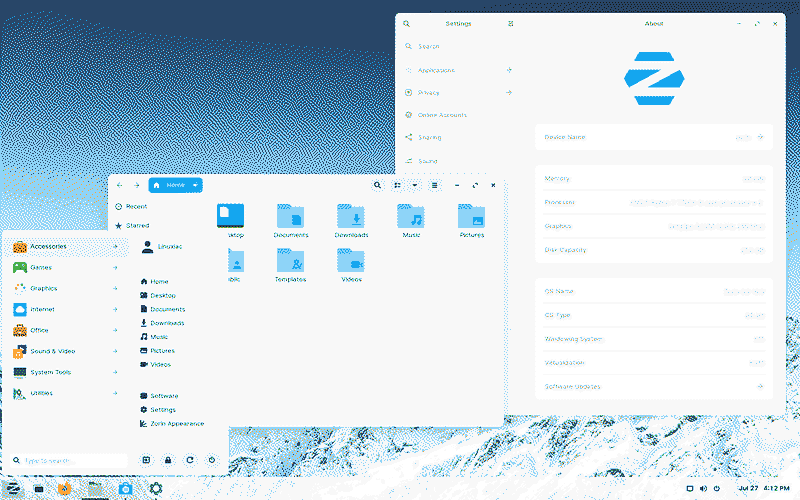The height and width of the screenshot is (500, 800).
Task: Open Software Updates row in About
Action: tap(654, 387)
